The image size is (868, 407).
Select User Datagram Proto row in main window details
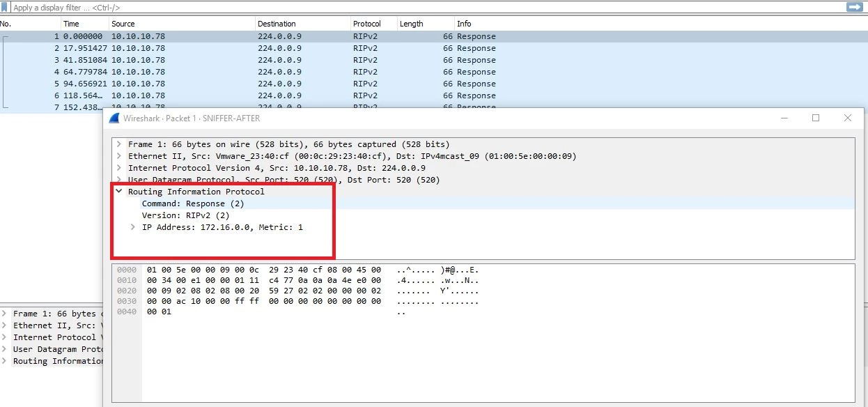57,349
